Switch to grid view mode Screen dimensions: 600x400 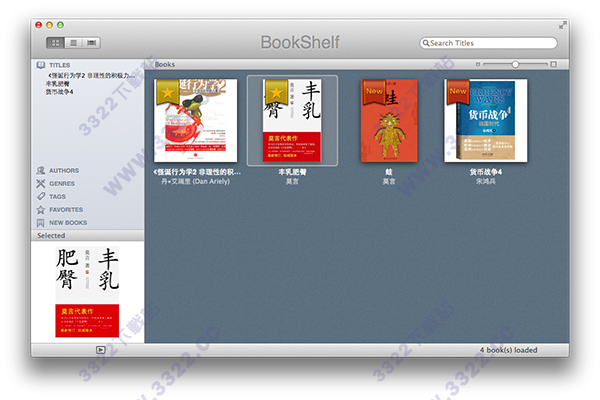pos(55,43)
